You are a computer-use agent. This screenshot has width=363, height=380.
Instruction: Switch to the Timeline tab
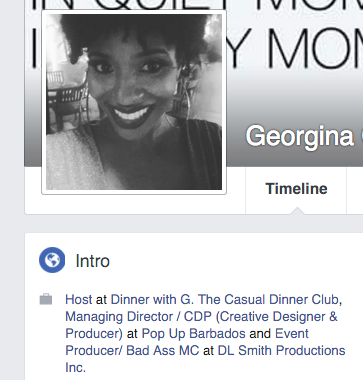296,189
